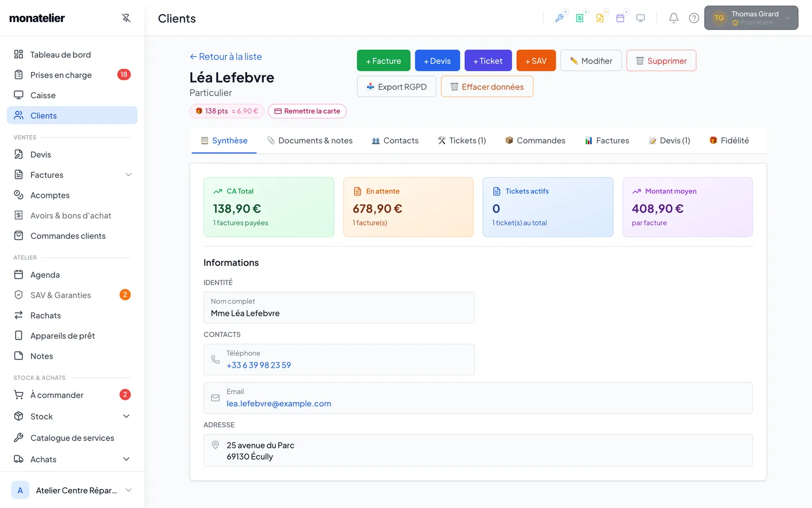Click the yellow document quick-add icon
Viewport: 812px width, 508px height.
[x=600, y=18]
